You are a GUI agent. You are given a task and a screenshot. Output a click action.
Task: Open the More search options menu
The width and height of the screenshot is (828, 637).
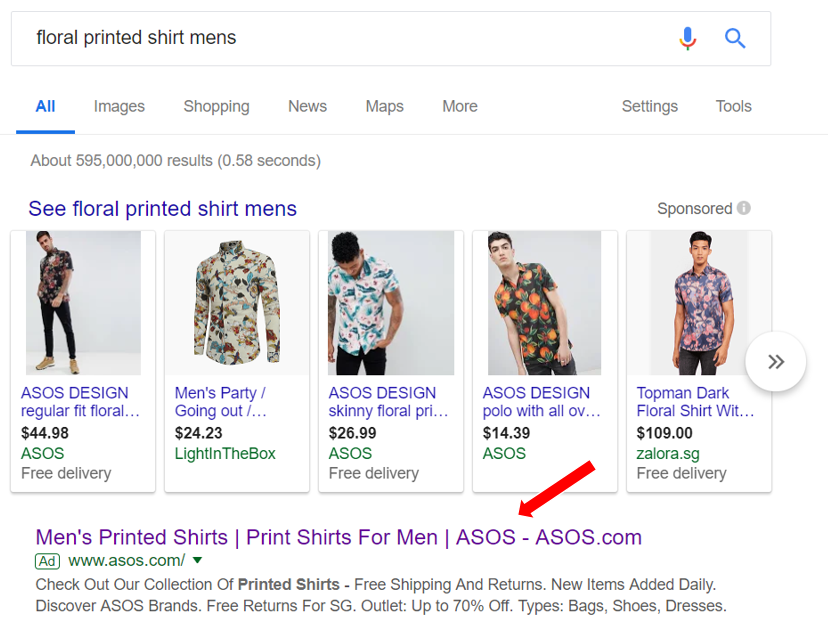460,106
